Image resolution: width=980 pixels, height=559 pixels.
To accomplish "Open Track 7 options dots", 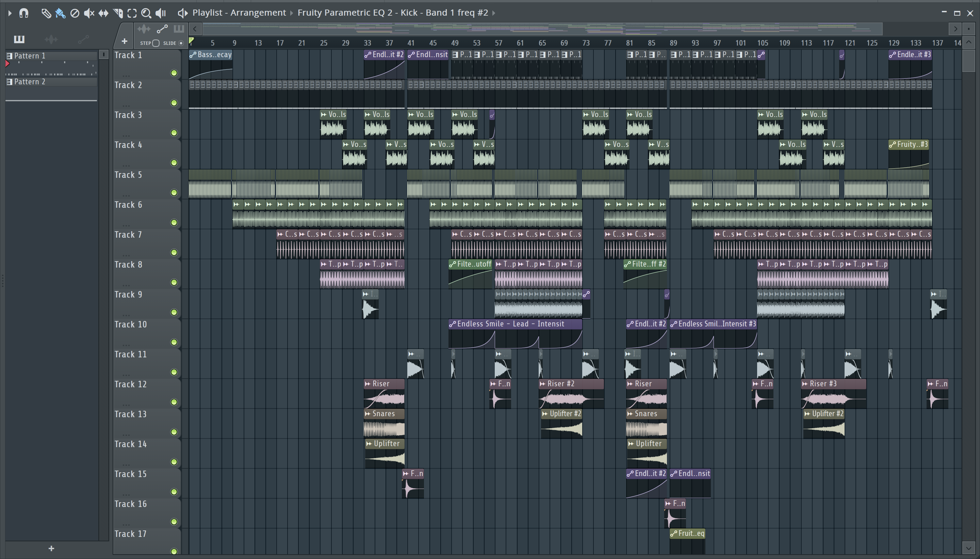I will [126, 255].
